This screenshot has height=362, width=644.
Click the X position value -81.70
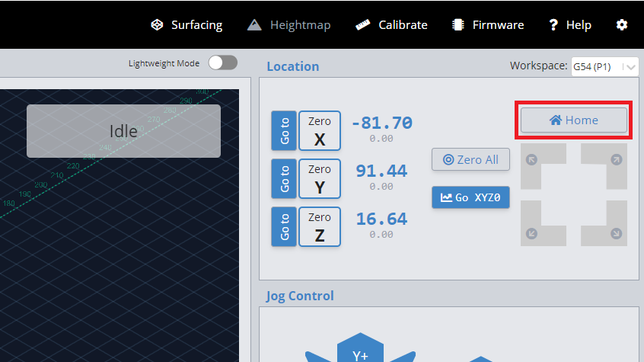pyautogui.click(x=381, y=123)
